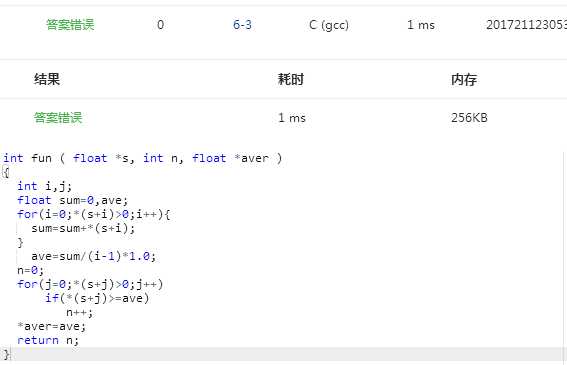Image resolution: width=567 pixels, height=365 pixels.
Task: Click the if(*(s+j)>=ave) line
Action: (97, 298)
